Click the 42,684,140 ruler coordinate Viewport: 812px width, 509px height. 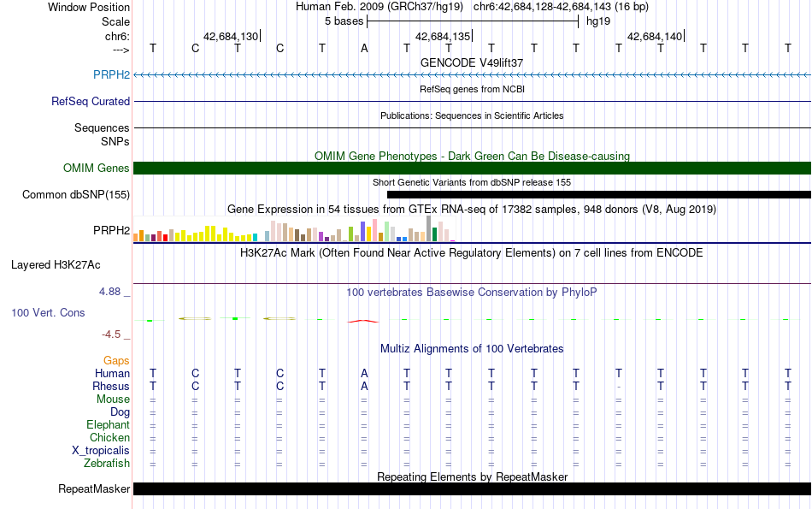pos(655,36)
